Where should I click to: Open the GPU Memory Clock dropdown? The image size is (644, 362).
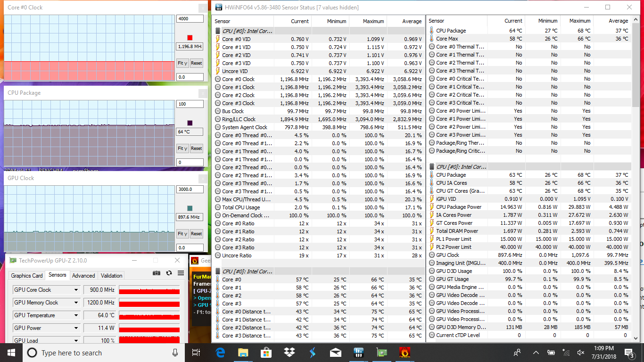76,303
